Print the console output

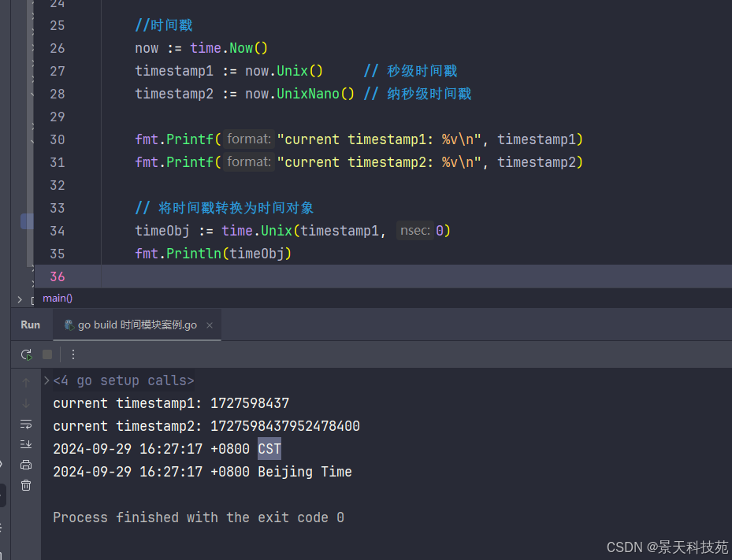(x=26, y=465)
